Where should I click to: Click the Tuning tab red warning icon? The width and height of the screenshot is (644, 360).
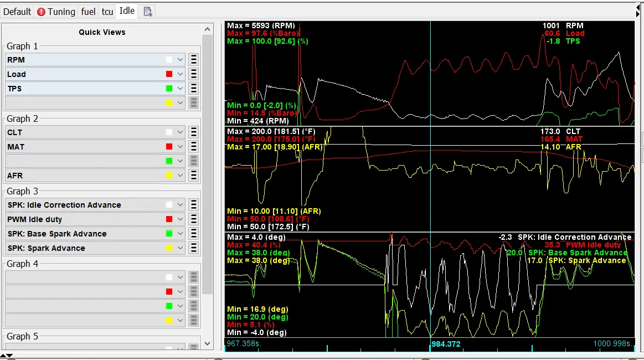[x=41, y=12]
